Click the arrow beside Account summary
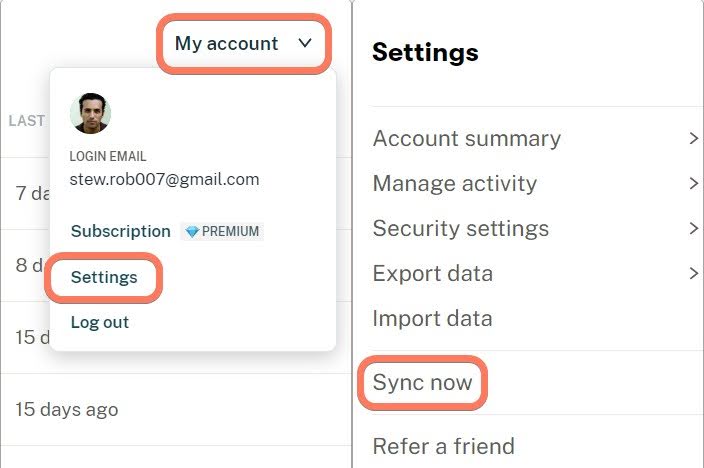 tap(693, 139)
